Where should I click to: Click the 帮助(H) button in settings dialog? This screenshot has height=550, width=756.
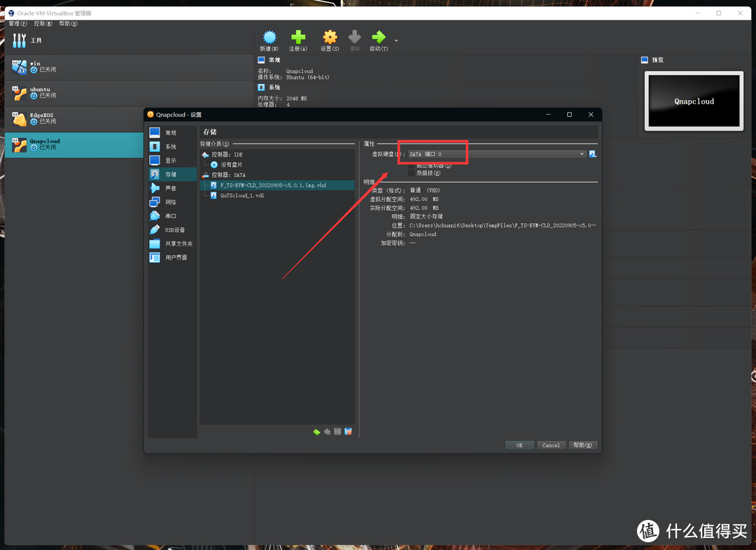(583, 446)
